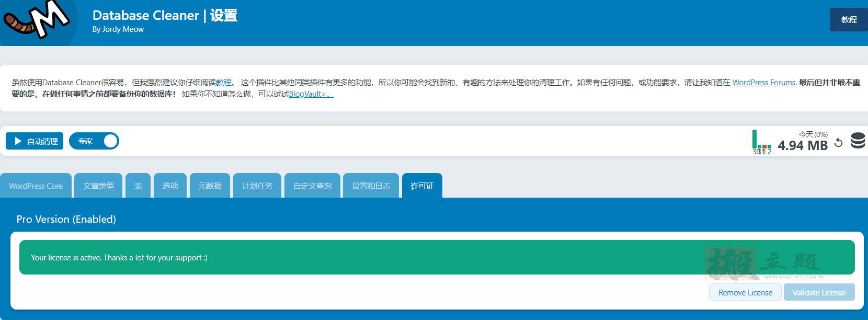The image size is (868, 320).
Task: Go to 元数据 metadata tab
Action: (210, 186)
